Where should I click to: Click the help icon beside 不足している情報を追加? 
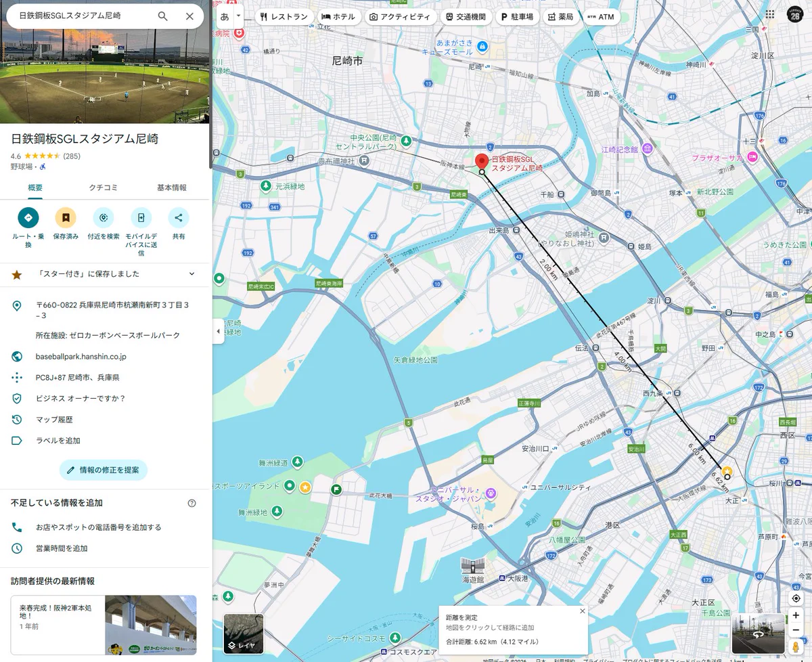tap(191, 503)
